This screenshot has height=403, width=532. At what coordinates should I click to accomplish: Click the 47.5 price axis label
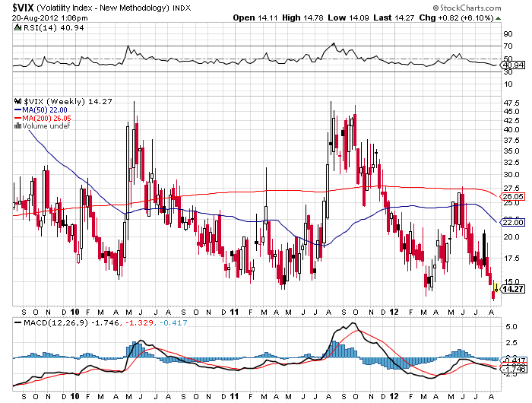[x=511, y=103]
